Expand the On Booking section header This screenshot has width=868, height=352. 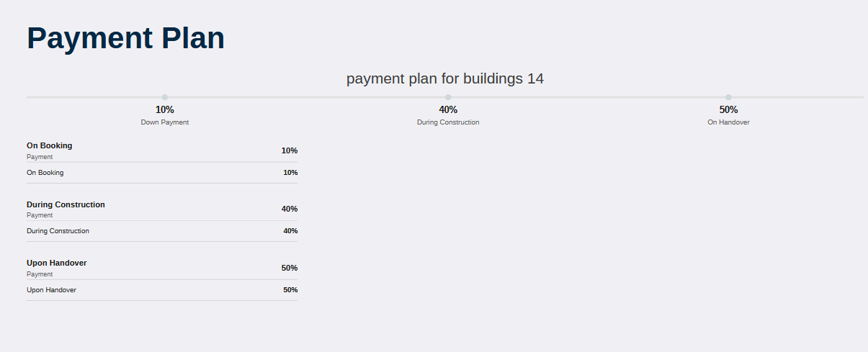[162, 150]
